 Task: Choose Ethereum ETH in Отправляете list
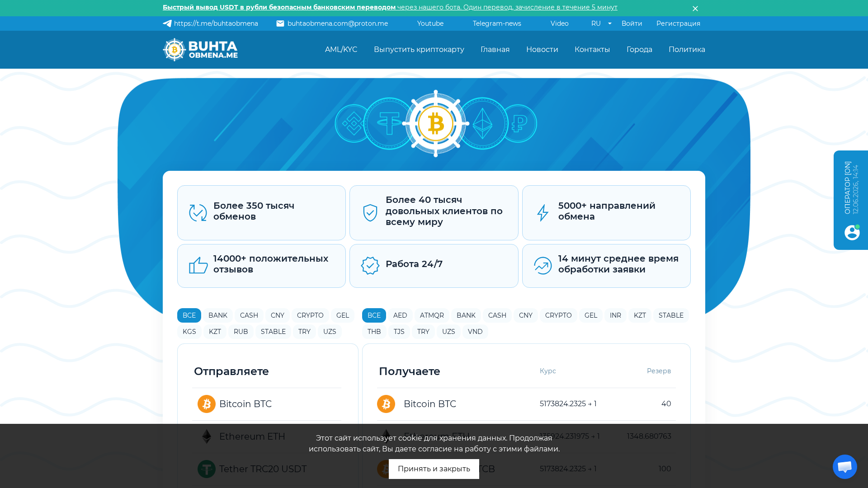pos(267,436)
